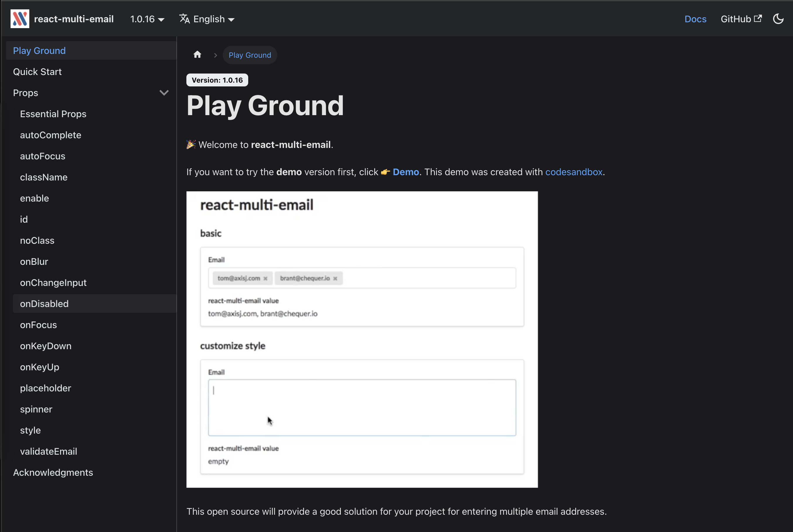Screen dimensions: 793x532
Task: Click the language translate icon
Action: click(185, 19)
